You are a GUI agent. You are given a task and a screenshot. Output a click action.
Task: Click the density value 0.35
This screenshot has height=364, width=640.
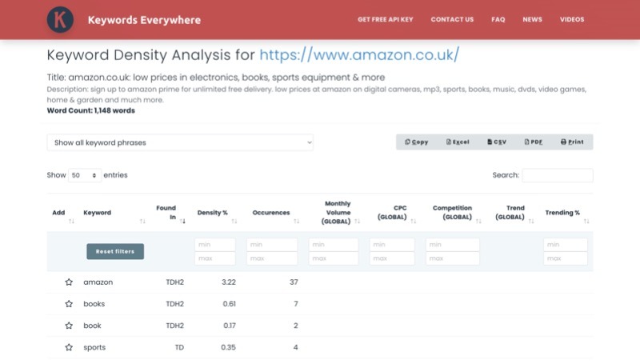tap(228, 347)
